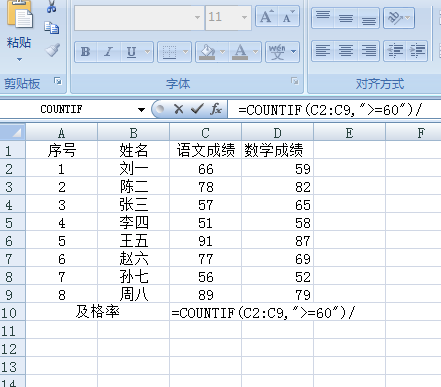Click math score cell 52

[277, 276]
